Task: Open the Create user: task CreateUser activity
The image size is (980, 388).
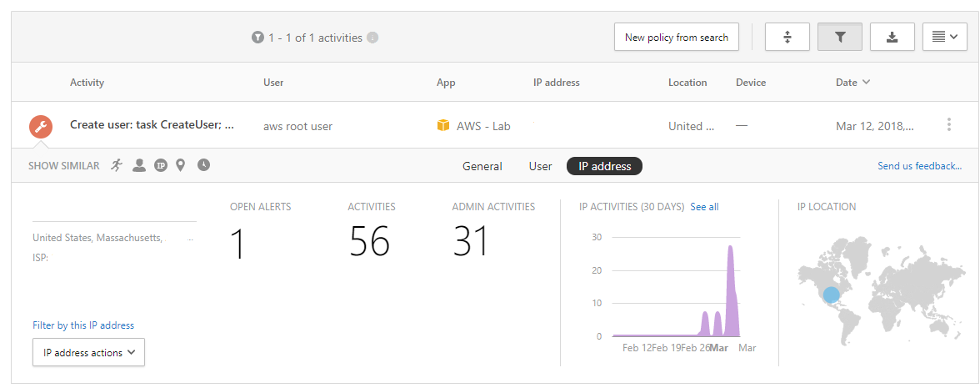Action: click(152, 124)
